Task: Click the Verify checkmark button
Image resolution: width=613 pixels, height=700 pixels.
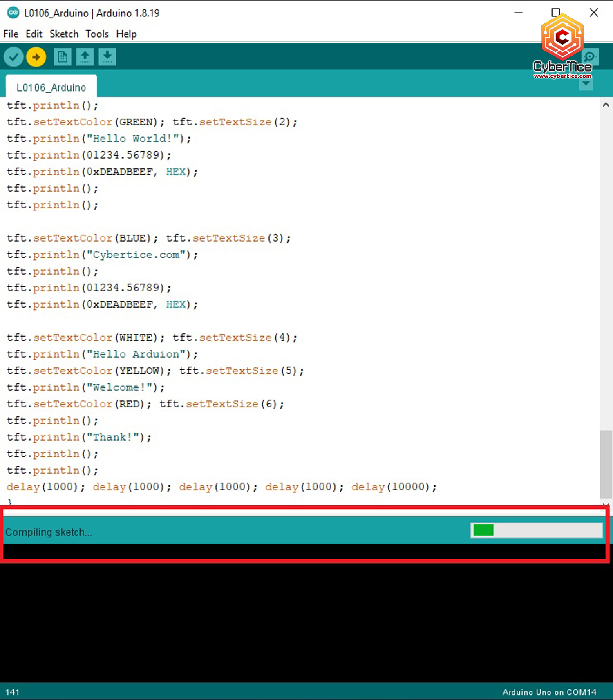Action: tap(13, 57)
